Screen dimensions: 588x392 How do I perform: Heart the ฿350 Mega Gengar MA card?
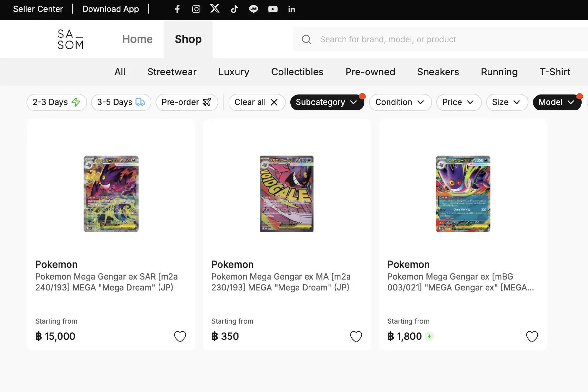point(356,336)
